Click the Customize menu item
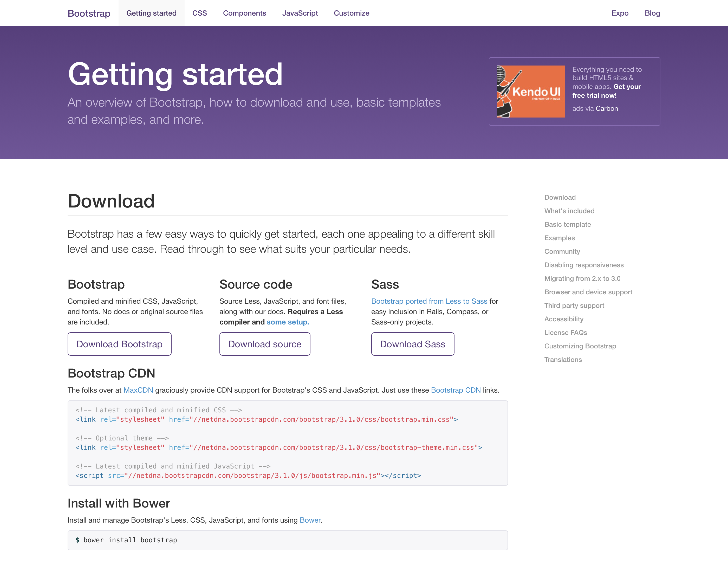The height and width of the screenshot is (572, 728). (x=352, y=13)
